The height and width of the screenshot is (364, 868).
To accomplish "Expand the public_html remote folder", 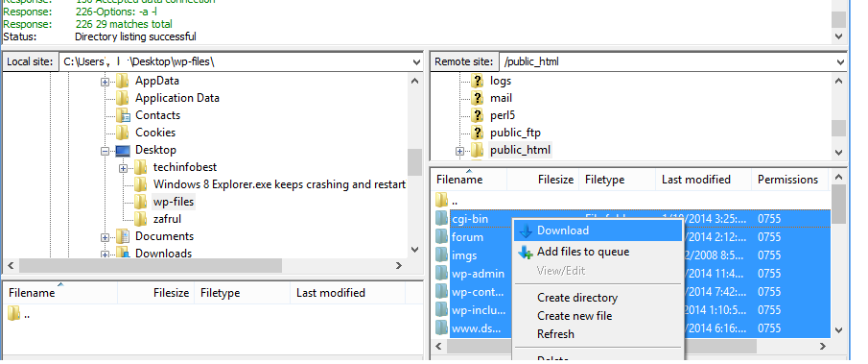I will [x=459, y=151].
